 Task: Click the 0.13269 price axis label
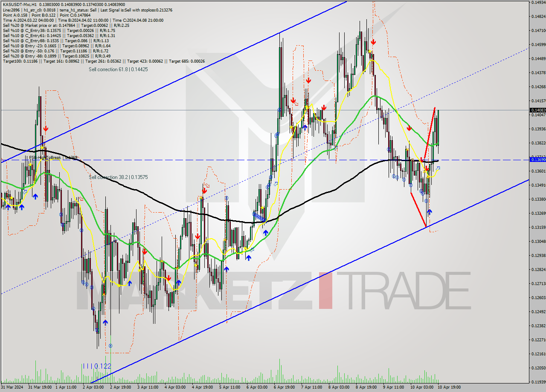coord(538,213)
